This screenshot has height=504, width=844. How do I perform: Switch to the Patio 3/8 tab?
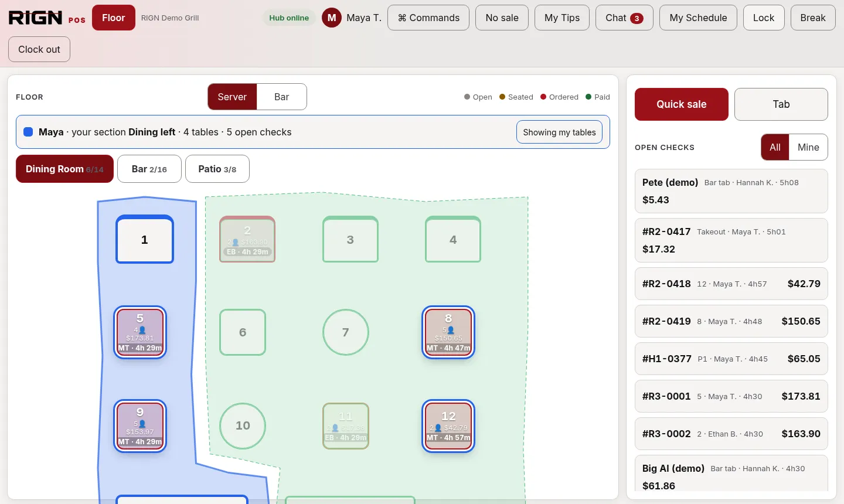click(217, 169)
